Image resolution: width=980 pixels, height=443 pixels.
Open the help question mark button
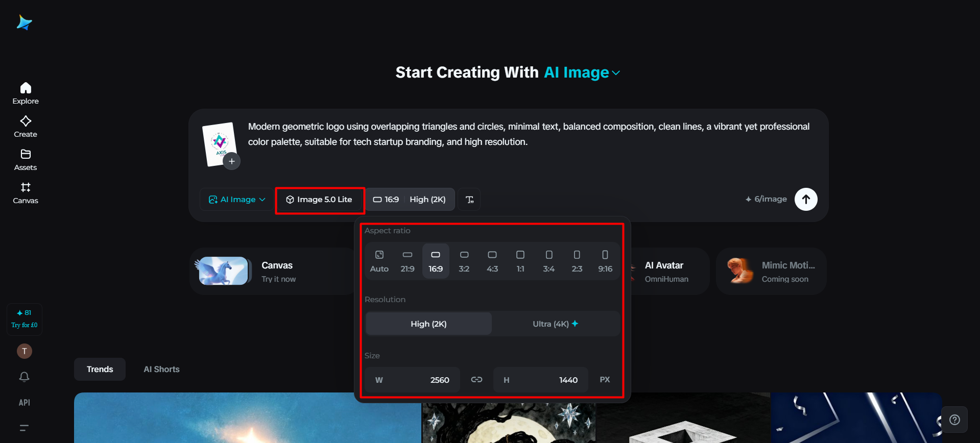954,420
